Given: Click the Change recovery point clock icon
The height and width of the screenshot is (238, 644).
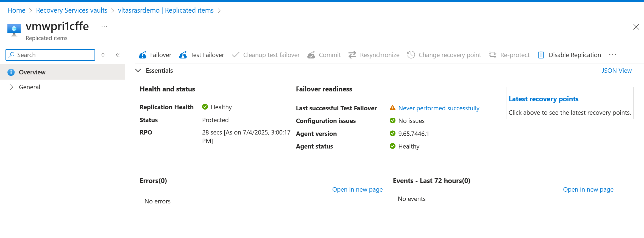Looking at the screenshot, I should click(411, 55).
